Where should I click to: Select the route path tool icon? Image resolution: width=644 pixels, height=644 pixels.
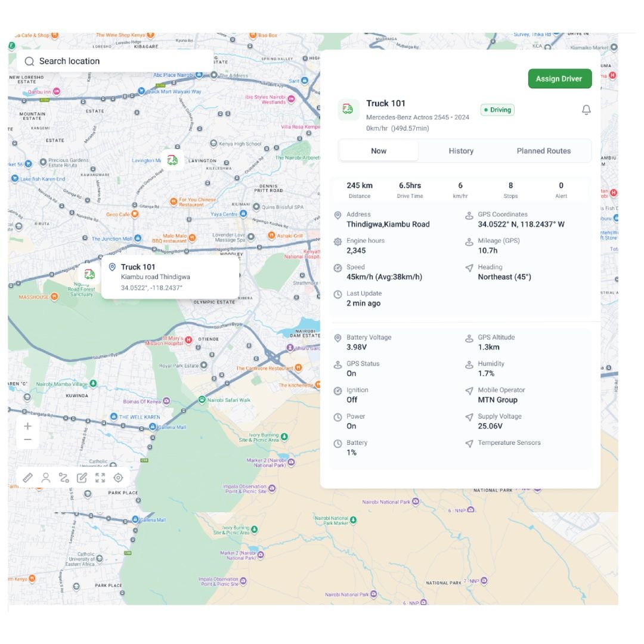point(64,478)
